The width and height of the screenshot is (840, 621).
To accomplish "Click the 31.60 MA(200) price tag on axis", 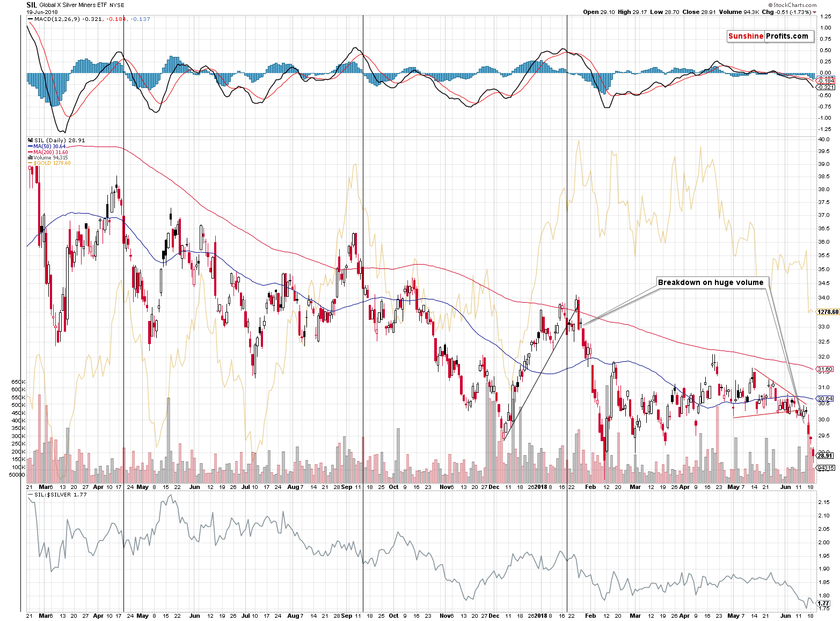I will coord(825,369).
